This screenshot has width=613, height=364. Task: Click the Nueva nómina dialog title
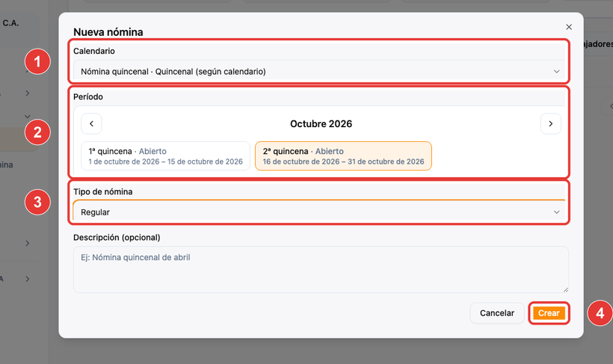click(108, 32)
